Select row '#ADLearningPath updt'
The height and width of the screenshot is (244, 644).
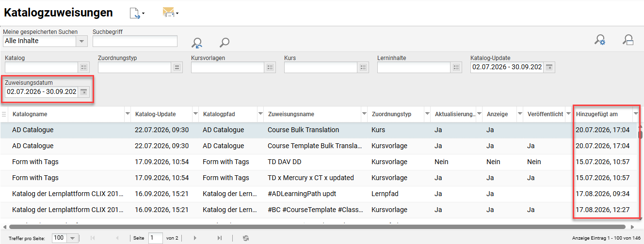pos(318,194)
